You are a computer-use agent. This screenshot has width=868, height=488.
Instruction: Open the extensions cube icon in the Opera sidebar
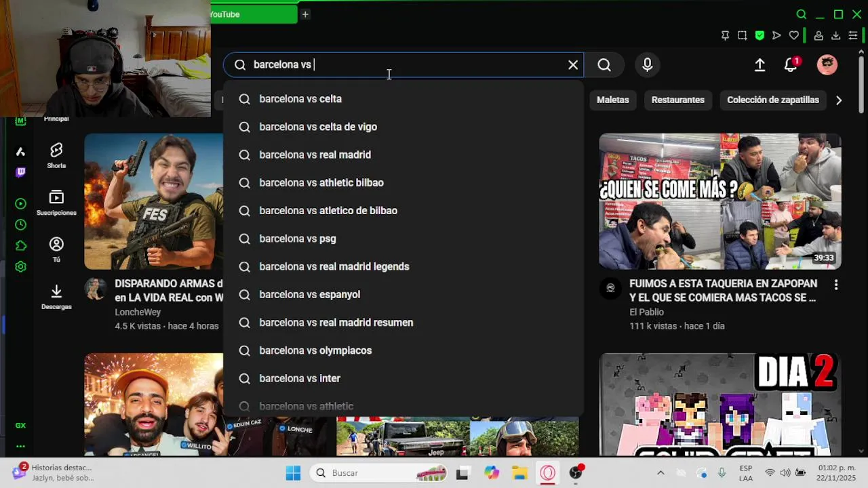click(x=20, y=245)
